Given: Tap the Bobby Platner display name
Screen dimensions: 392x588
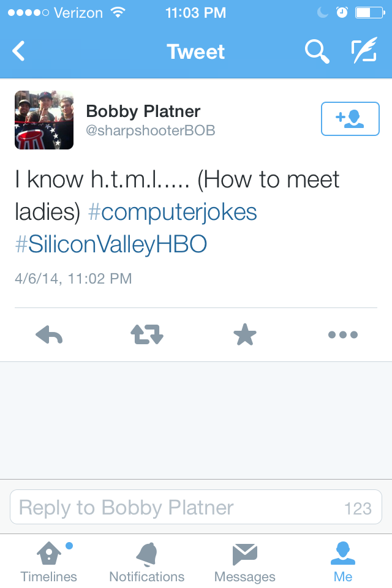Looking at the screenshot, I should pos(143,111).
